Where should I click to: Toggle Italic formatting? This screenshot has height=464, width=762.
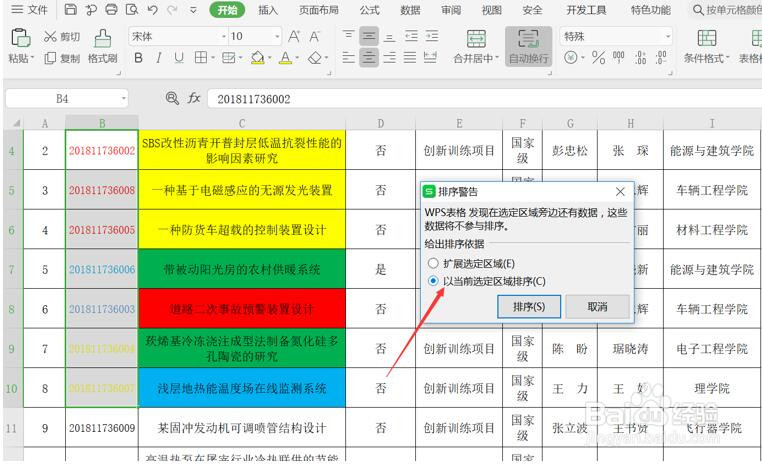pos(159,58)
